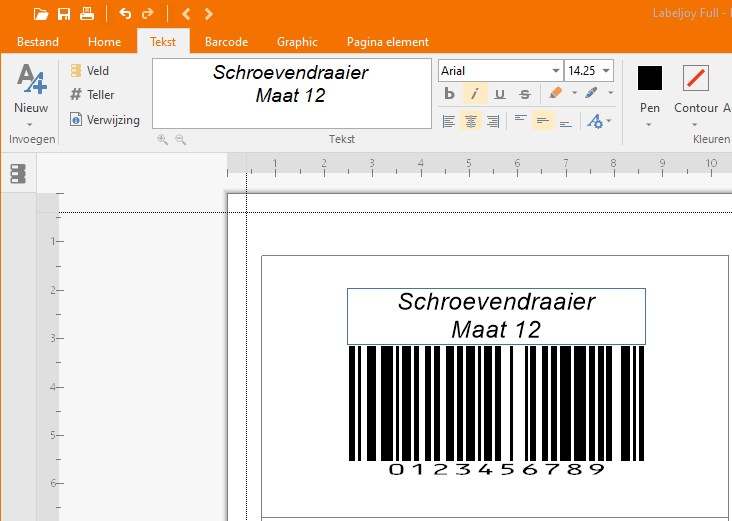Screen dimensions: 732x521
Task: Insert a reference with Verwijzing
Action: tap(105, 120)
